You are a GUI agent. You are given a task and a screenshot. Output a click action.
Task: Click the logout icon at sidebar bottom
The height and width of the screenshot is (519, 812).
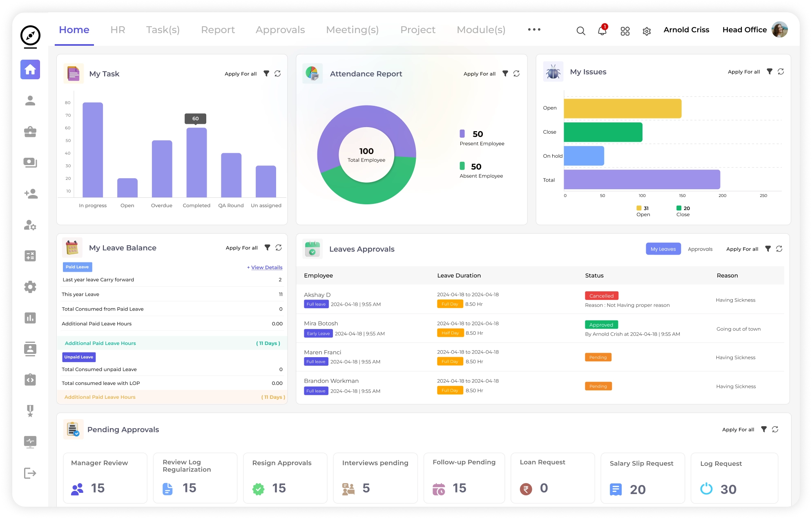click(x=30, y=473)
